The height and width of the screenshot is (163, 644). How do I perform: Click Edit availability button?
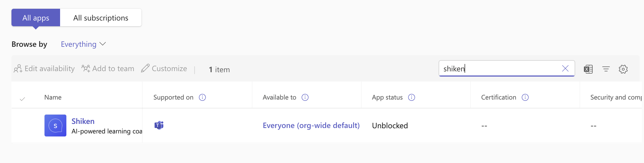[x=44, y=69]
